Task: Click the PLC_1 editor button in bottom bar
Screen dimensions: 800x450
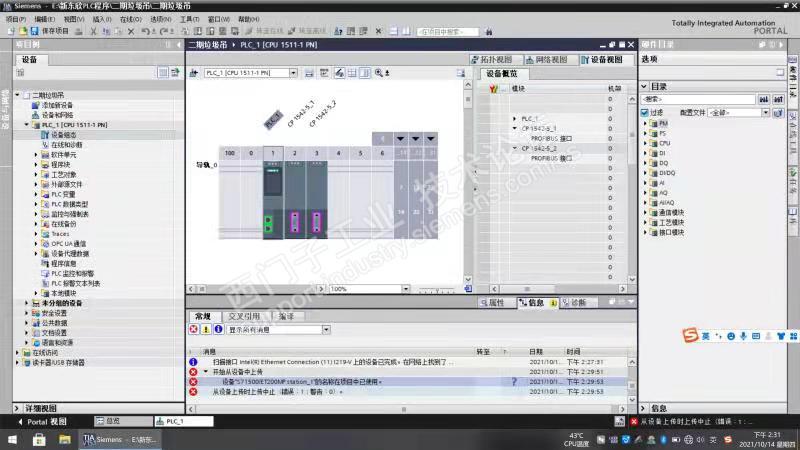Action: coord(184,421)
